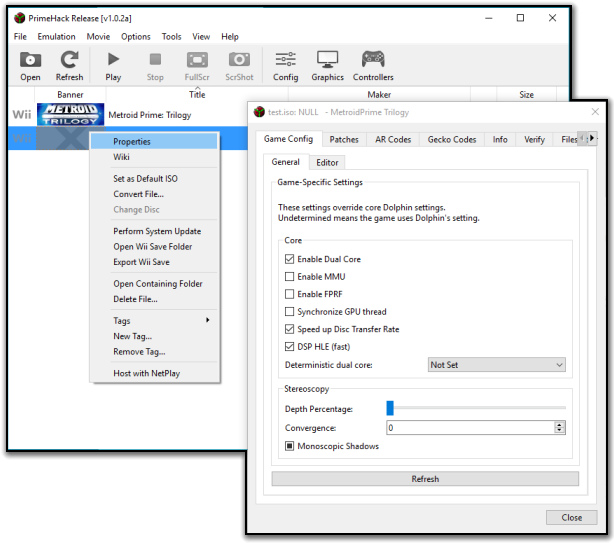
Task: Choose Set as Default ISO
Action: (154, 179)
